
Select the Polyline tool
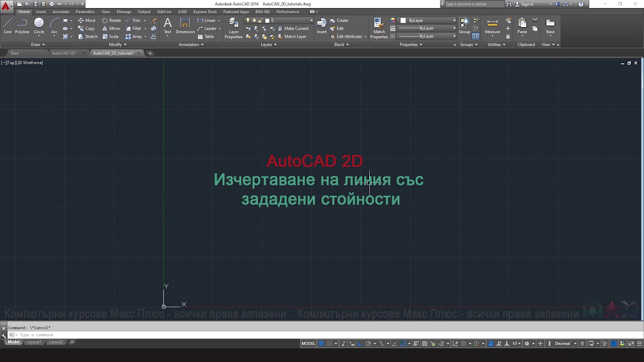coord(22,26)
